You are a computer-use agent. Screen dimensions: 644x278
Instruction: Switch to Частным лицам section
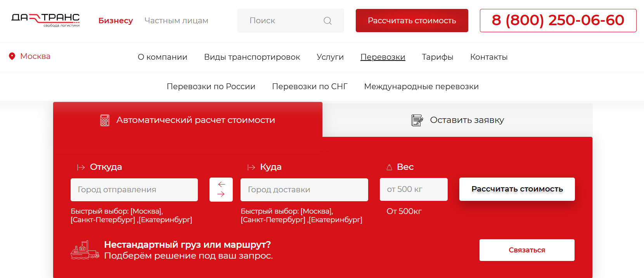click(177, 21)
